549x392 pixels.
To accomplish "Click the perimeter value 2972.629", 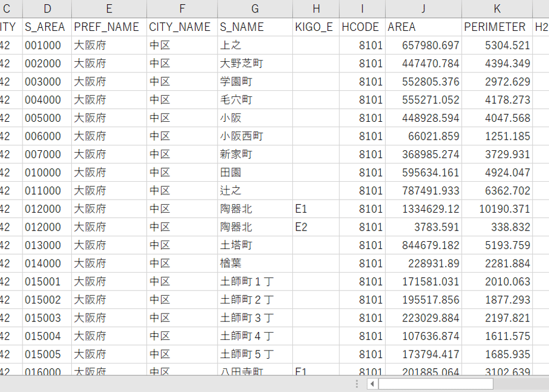I will 497,81.
